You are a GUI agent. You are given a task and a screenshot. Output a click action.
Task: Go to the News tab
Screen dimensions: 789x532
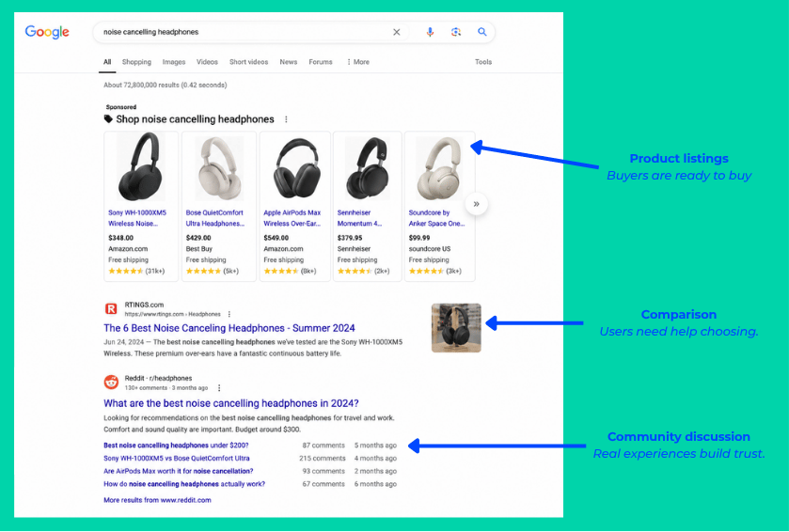click(289, 62)
